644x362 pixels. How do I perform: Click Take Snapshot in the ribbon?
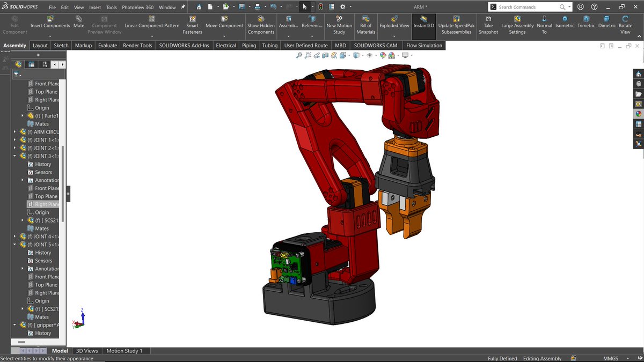(488, 25)
